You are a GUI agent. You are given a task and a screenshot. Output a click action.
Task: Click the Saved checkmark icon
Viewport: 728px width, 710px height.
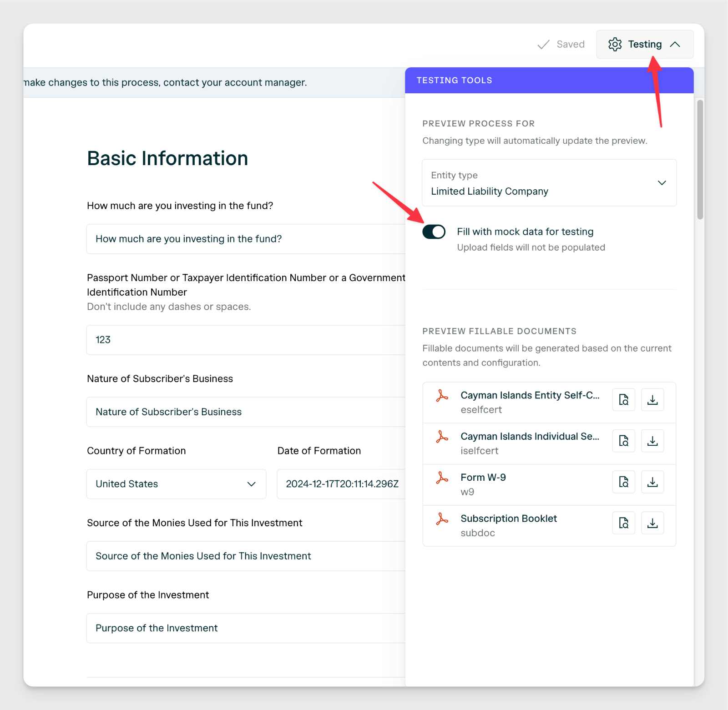click(x=543, y=44)
